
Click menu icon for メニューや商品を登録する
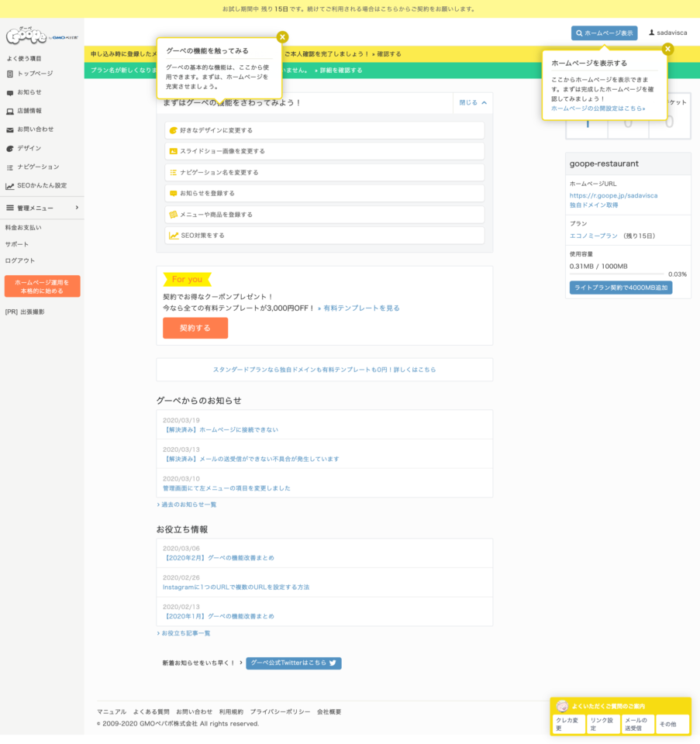173,215
